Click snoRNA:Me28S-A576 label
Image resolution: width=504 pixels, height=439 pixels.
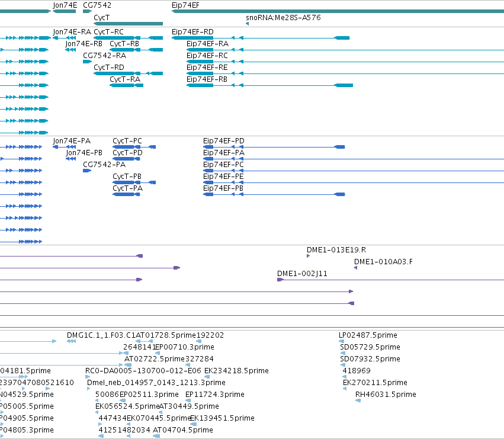283,17
